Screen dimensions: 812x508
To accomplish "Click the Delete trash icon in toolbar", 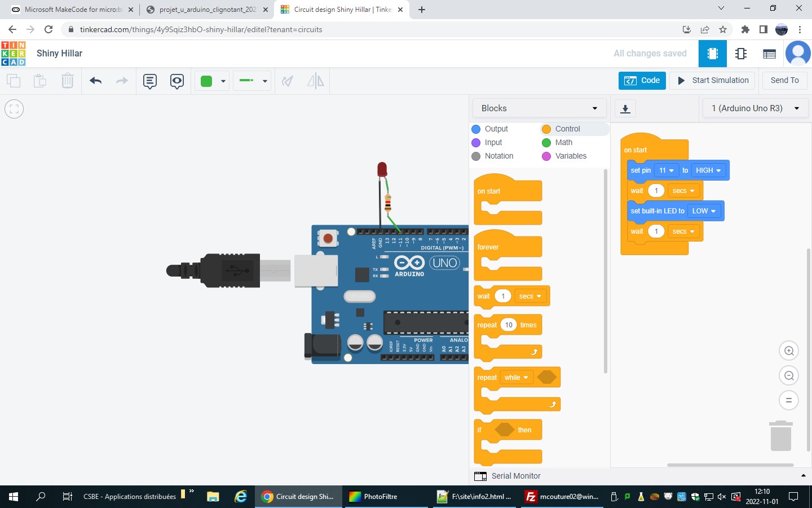I will pyautogui.click(x=67, y=81).
